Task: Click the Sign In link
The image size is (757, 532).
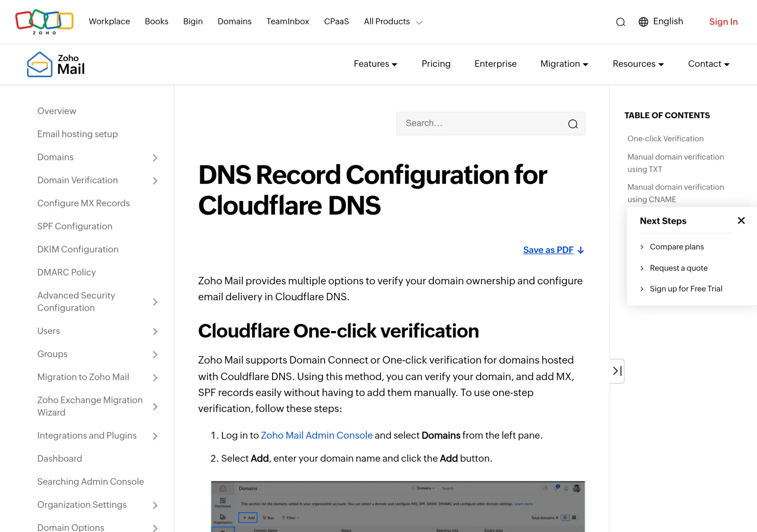Action: (723, 22)
